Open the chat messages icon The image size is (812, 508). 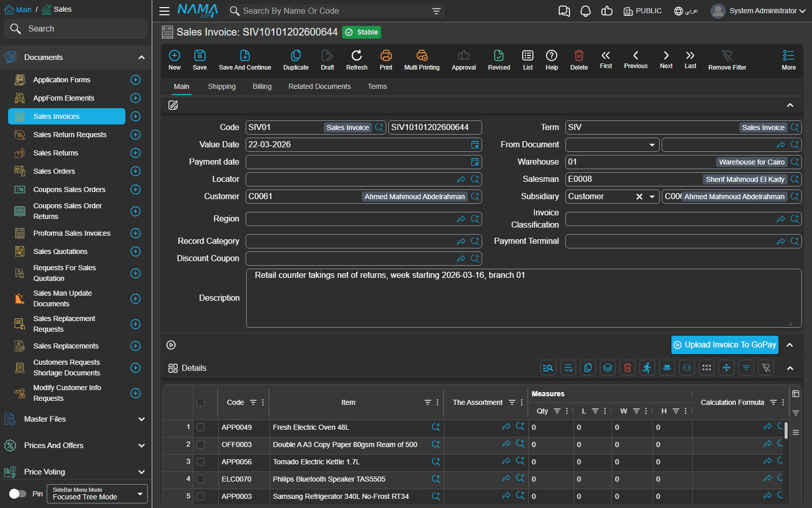[564, 11]
